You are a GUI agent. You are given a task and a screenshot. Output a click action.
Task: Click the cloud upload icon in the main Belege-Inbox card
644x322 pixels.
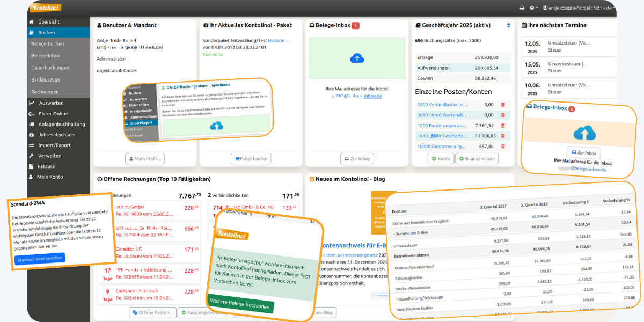tap(357, 58)
